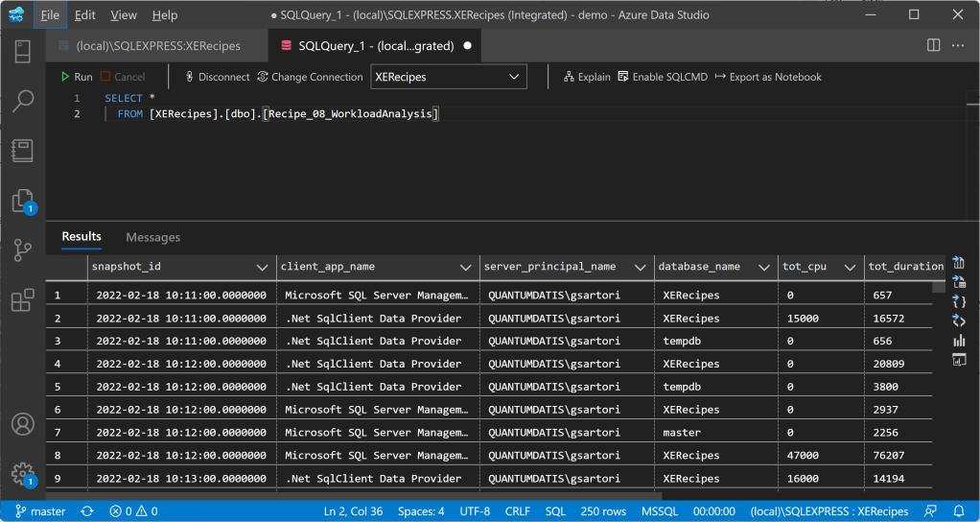This screenshot has width=980, height=522.
Task: Open the Extensions view icon
Action: pyautogui.click(x=22, y=300)
